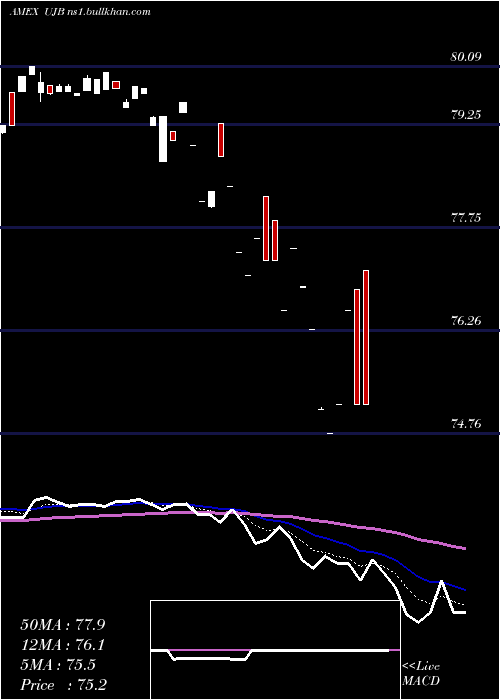500x700 pixels.
Task: Click the 76.26 price level label
Action: point(466,321)
